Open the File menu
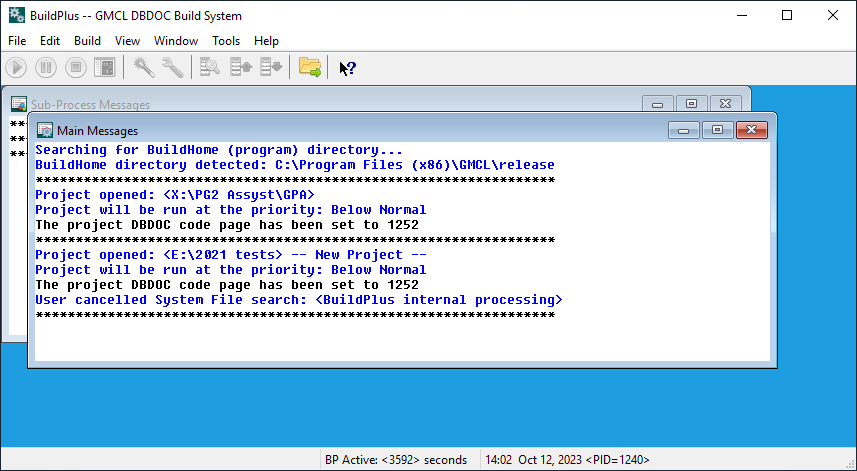The height and width of the screenshot is (471, 857). tap(18, 41)
